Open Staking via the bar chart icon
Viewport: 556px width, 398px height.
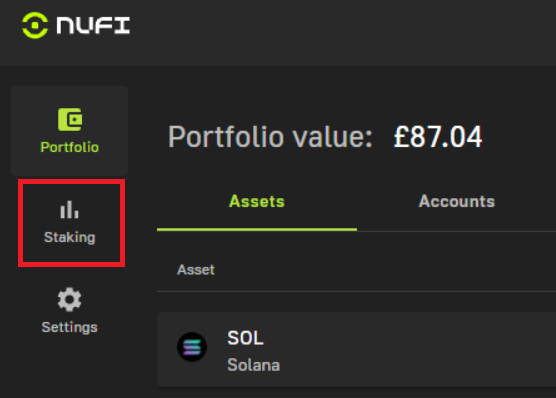70,210
